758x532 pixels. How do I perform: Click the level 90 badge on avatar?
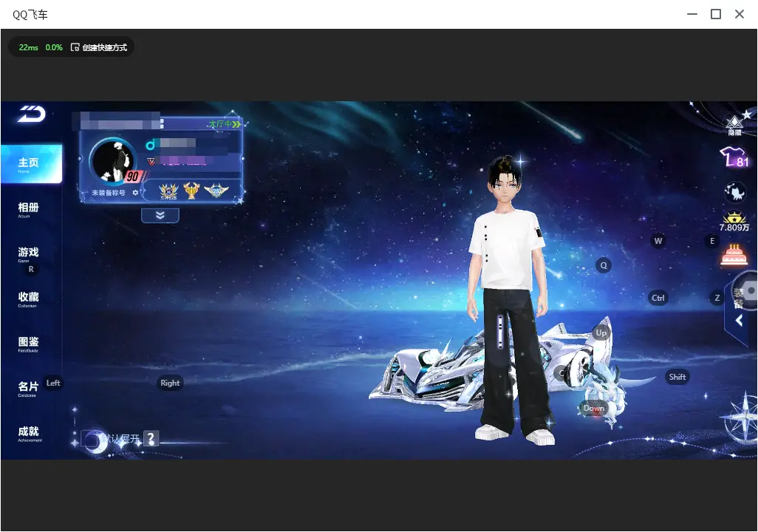click(132, 177)
